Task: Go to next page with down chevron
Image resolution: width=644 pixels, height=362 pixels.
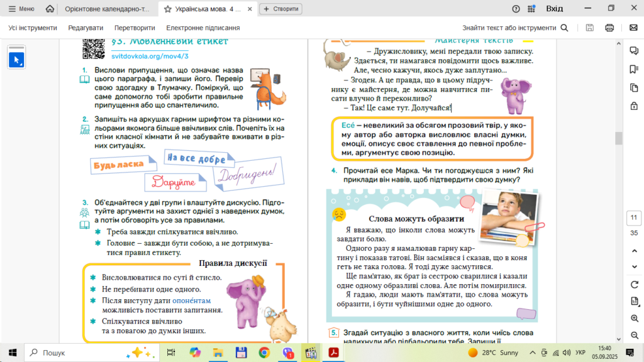Action: pyautogui.click(x=635, y=266)
